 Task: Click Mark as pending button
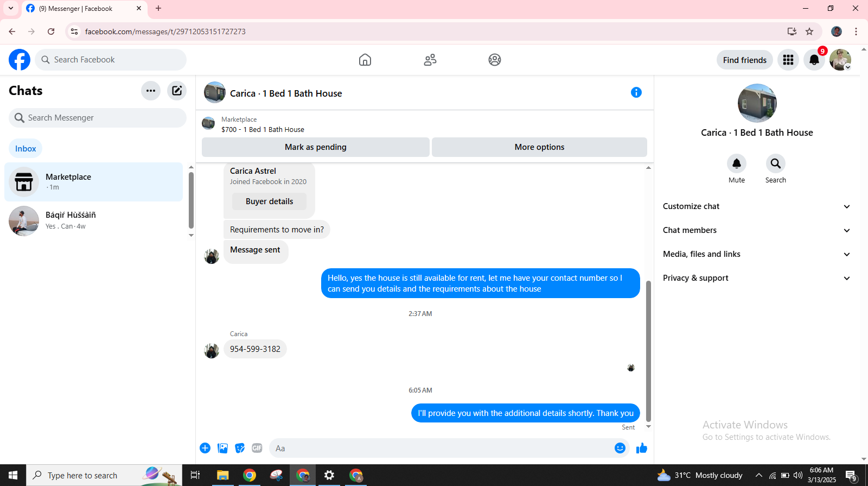pyautogui.click(x=316, y=147)
